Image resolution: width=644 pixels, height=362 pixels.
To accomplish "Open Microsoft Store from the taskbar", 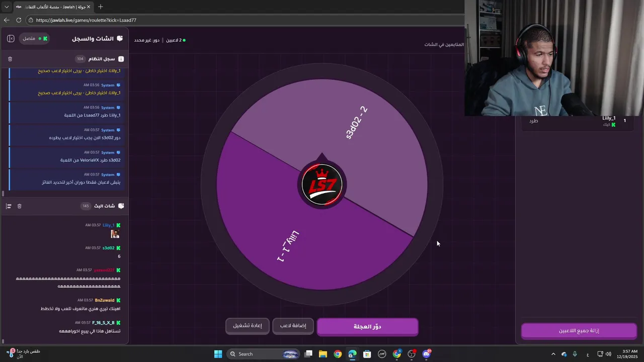I will pyautogui.click(x=367, y=354).
